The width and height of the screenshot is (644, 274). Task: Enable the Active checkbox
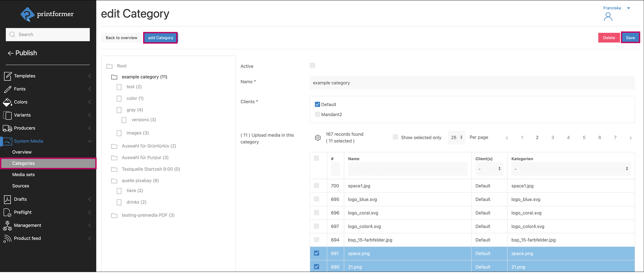[312, 66]
